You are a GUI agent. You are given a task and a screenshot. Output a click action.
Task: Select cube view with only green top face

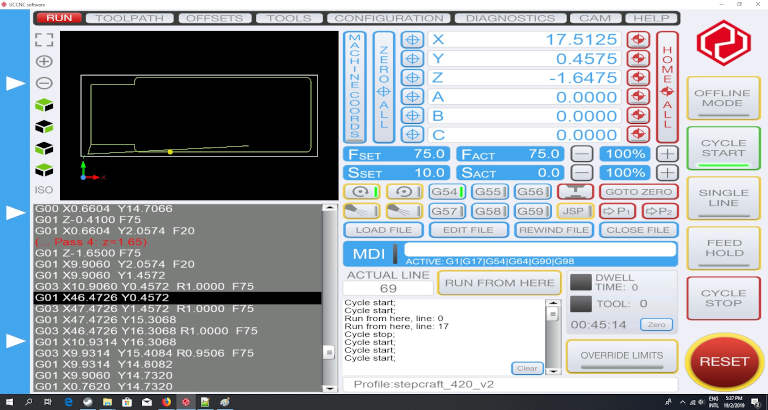click(x=44, y=169)
